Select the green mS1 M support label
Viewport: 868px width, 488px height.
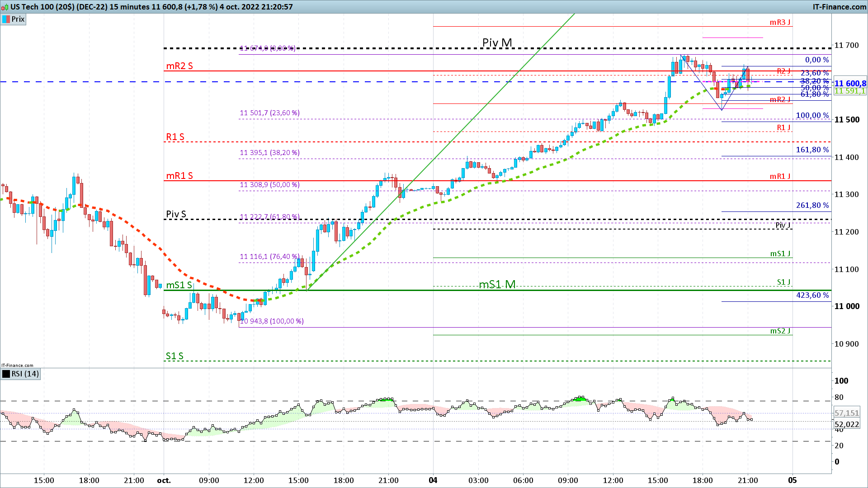click(497, 284)
